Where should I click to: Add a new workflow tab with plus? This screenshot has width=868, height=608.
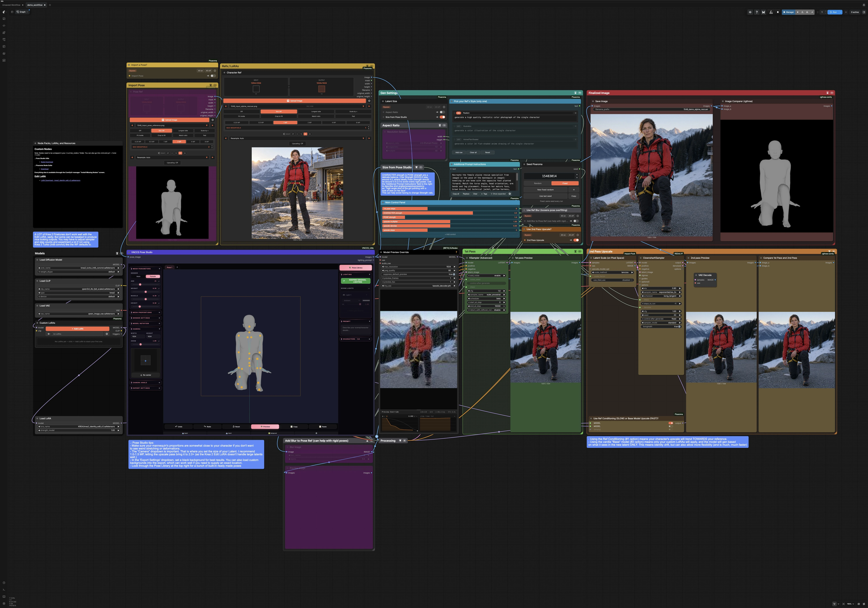click(x=50, y=5)
